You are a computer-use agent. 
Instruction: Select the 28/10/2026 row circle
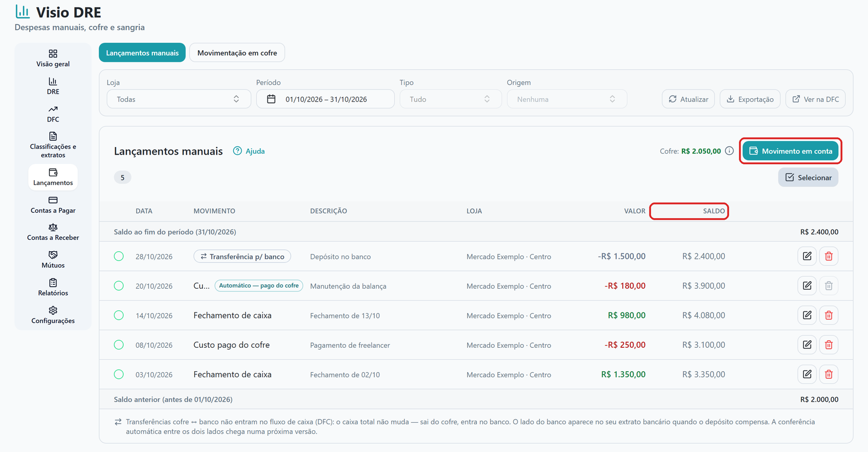click(x=119, y=256)
